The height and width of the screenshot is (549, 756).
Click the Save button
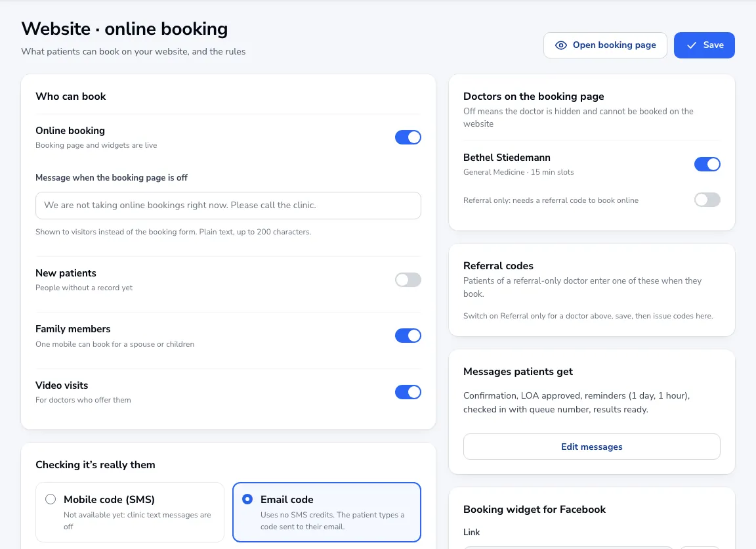[704, 45]
